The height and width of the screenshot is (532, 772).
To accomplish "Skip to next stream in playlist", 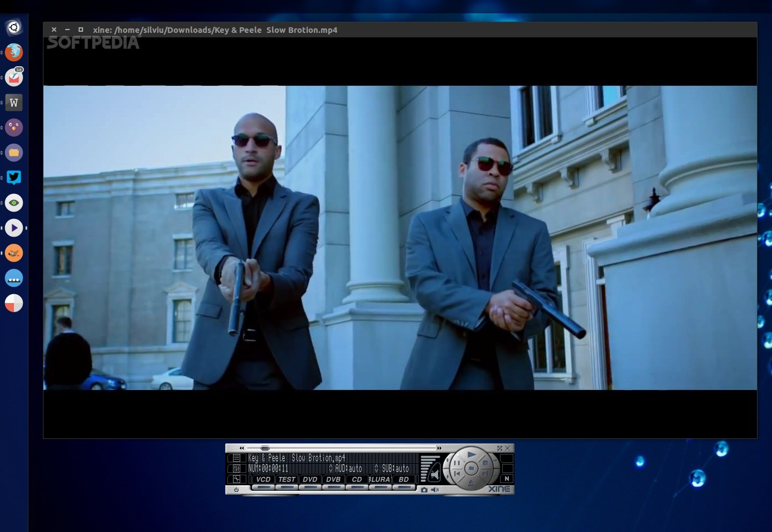I will point(485,474).
